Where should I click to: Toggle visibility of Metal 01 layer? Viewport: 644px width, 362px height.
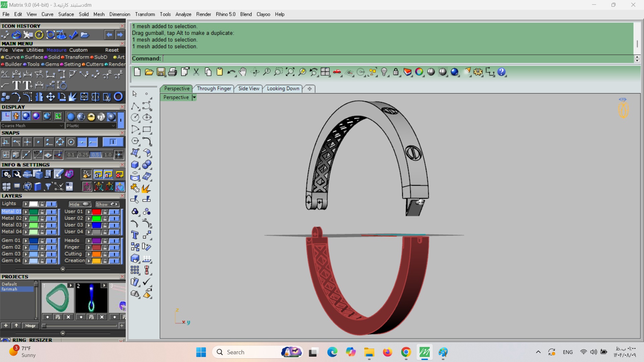(51, 212)
